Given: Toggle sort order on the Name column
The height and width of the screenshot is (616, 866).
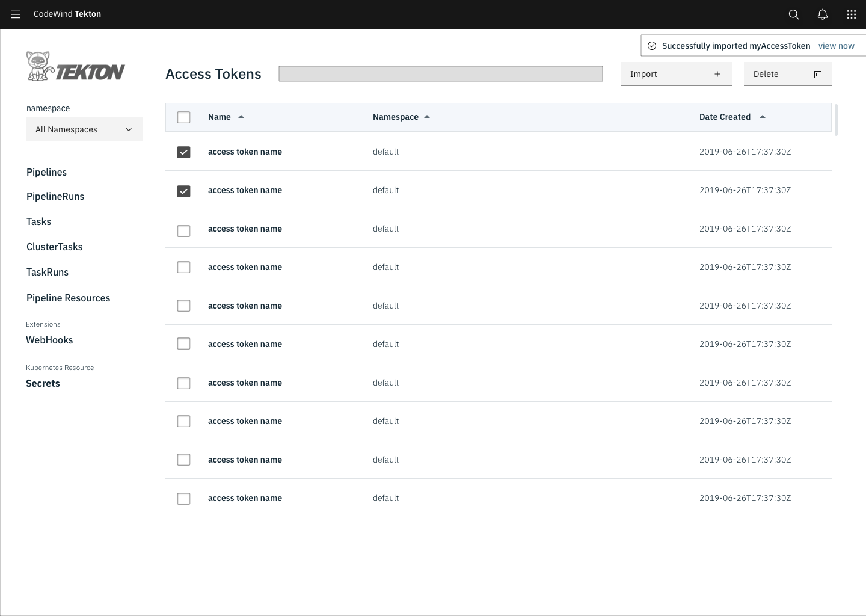Looking at the screenshot, I should point(241,117).
